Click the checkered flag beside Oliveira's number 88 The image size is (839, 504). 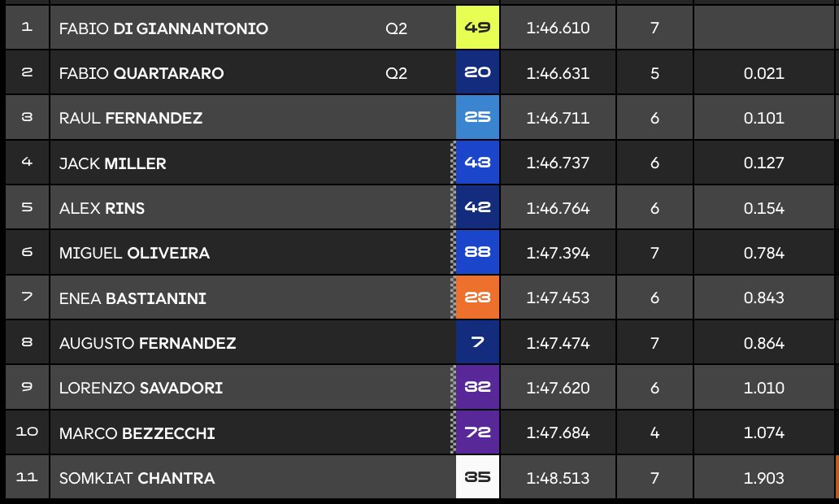point(454,253)
